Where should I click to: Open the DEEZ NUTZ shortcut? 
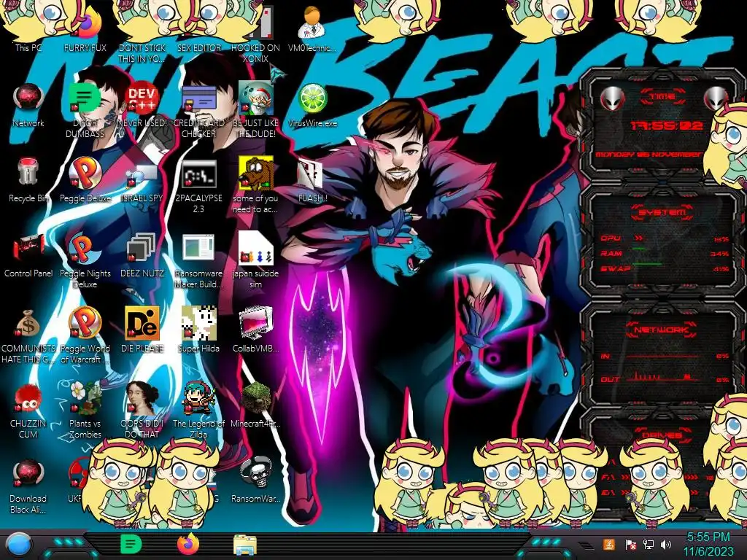142,255
